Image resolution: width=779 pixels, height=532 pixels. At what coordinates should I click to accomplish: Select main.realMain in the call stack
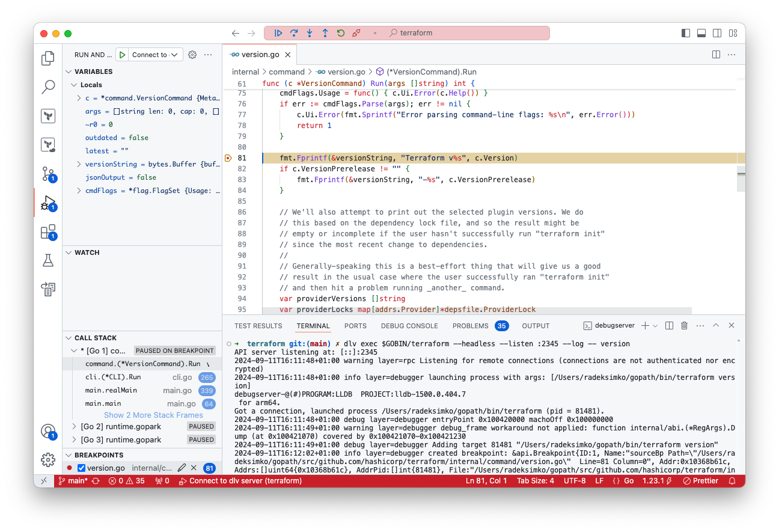pyautogui.click(x=112, y=390)
